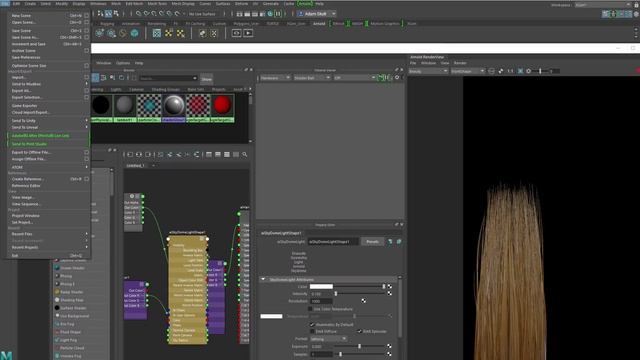The image size is (640, 360).
Task: Click the magnifier icon in Hypershade graph toolbar
Action: click(244, 154)
